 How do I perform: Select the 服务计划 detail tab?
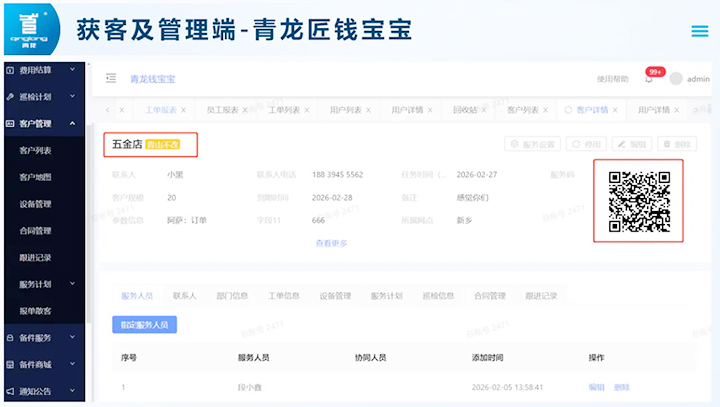pyautogui.click(x=387, y=296)
